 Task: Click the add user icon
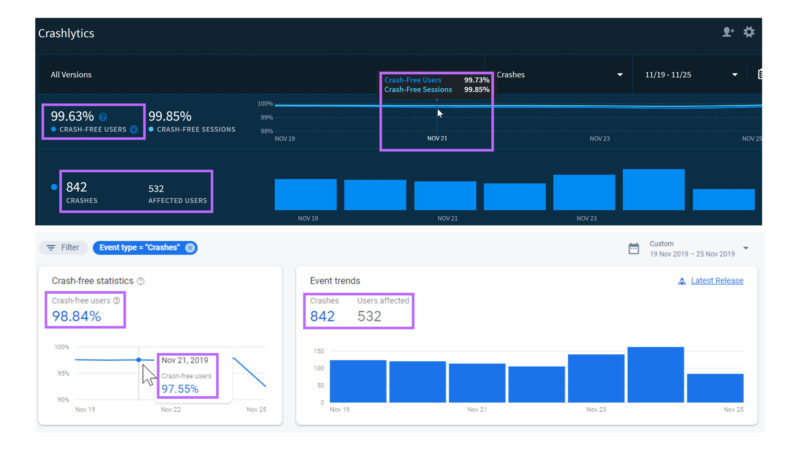point(728,32)
